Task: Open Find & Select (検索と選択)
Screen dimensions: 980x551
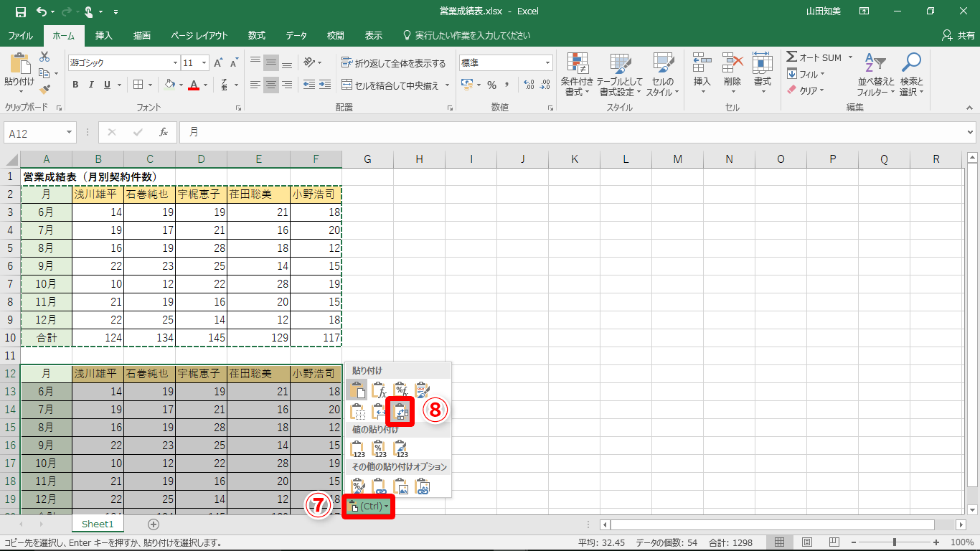Action: (x=912, y=75)
